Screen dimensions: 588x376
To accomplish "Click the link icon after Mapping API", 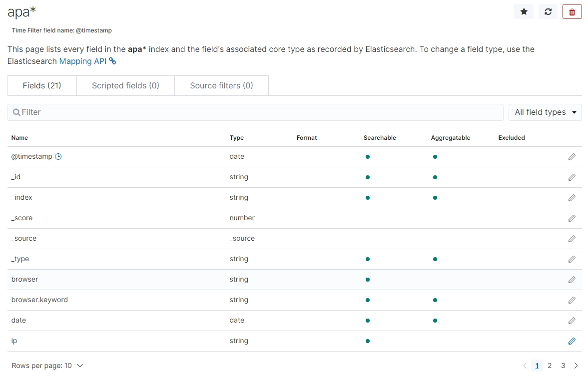I will pyautogui.click(x=112, y=61).
